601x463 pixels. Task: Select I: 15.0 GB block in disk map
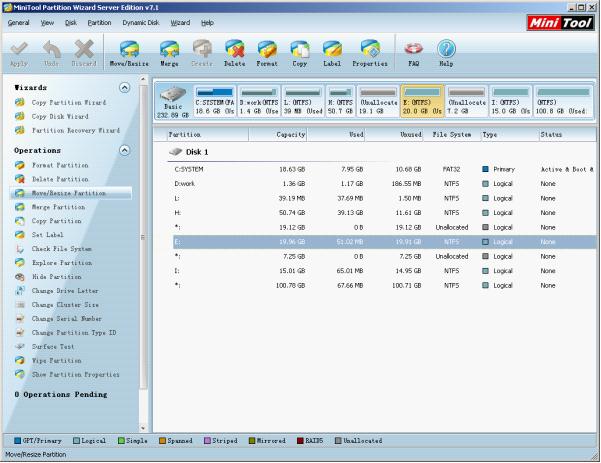click(x=511, y=101)
